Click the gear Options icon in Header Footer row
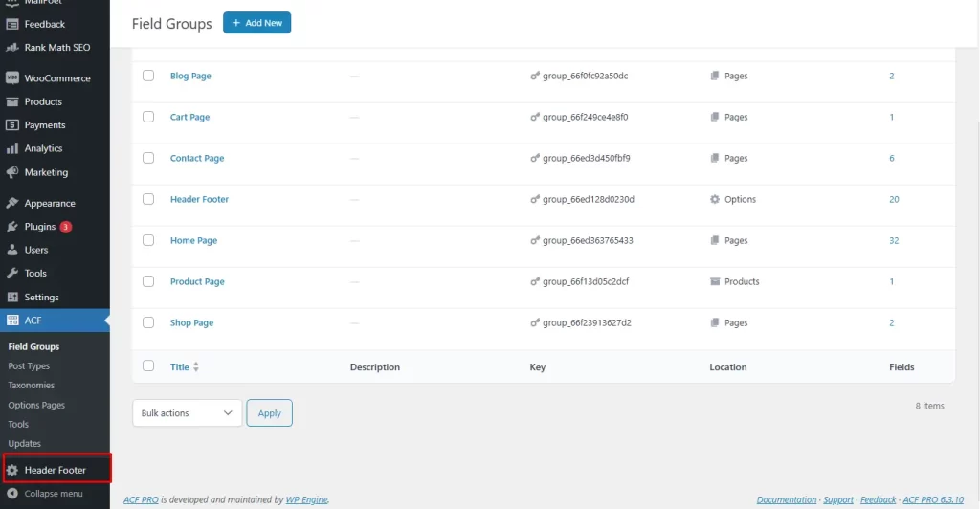The image size is (980, 509). pos(714,199)
